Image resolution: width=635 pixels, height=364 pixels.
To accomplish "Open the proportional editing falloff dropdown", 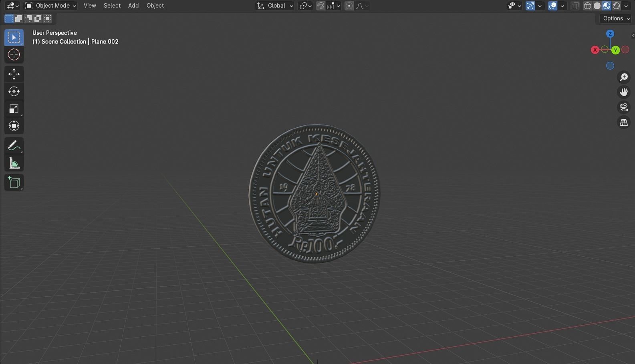I will (362, 6).
